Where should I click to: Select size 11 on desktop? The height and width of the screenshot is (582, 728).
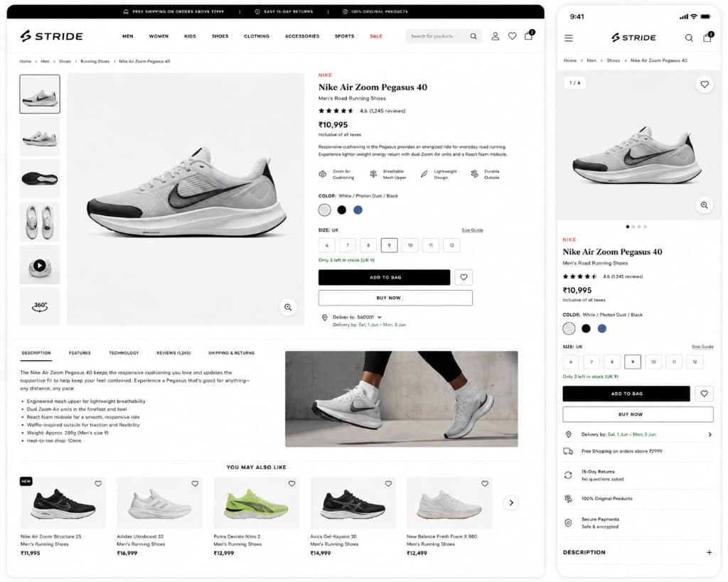pyautogui.click(x=431, y=245)
